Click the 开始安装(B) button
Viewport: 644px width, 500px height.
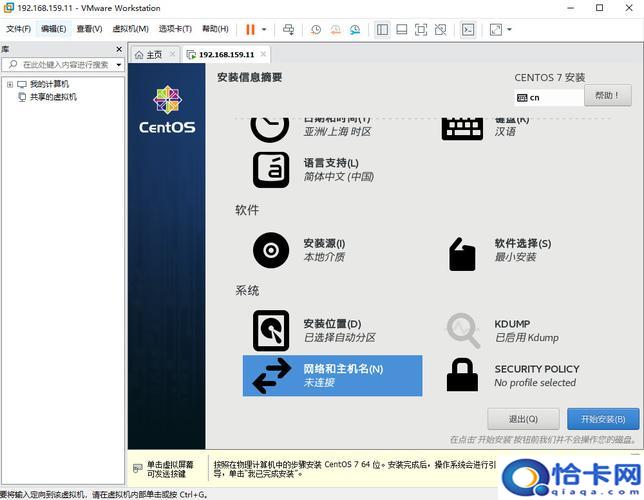tap(603, 419)
